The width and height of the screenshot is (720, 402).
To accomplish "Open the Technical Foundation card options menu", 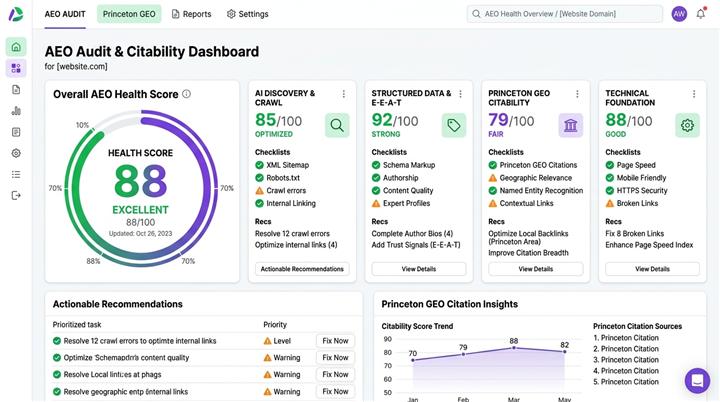I will click(694, 94).
